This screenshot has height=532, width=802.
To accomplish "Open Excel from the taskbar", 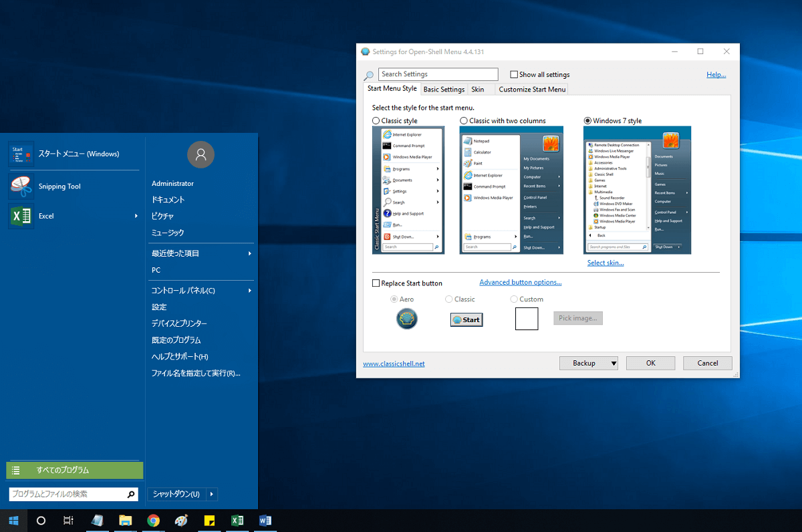I will [x=237, y=520].
